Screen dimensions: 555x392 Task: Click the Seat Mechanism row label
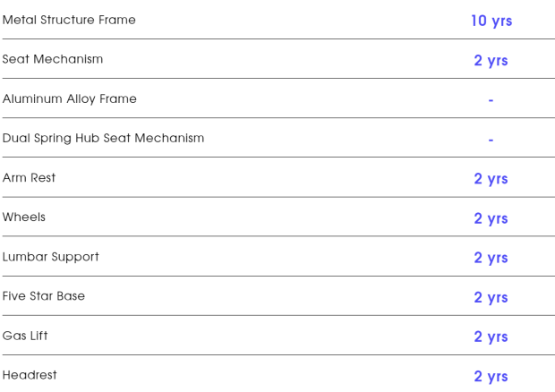coord(53,59)
